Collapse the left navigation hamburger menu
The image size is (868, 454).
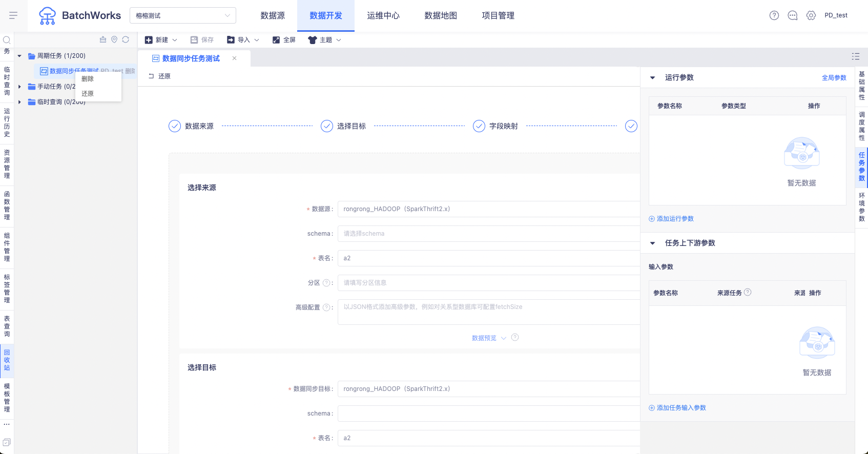click(x=13, y=15)
